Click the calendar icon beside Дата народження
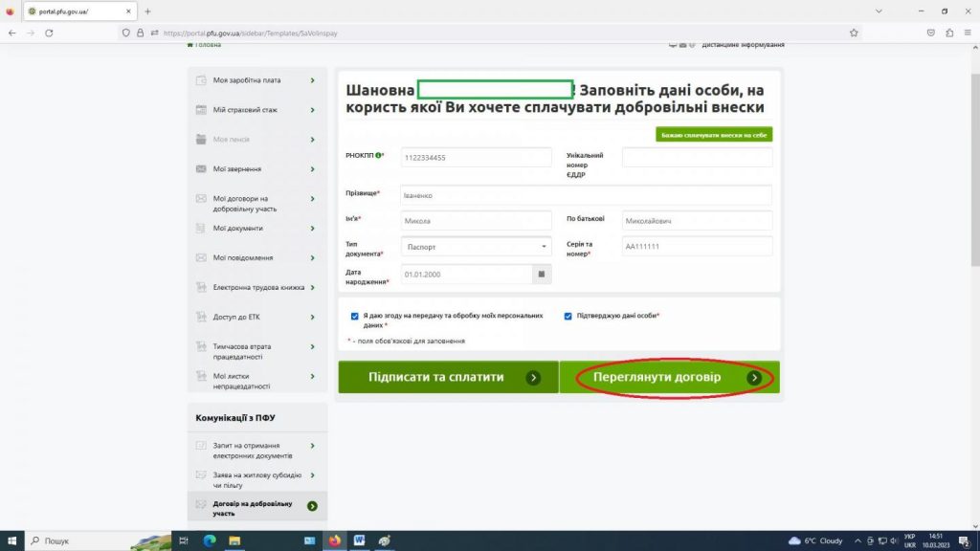 542,275
